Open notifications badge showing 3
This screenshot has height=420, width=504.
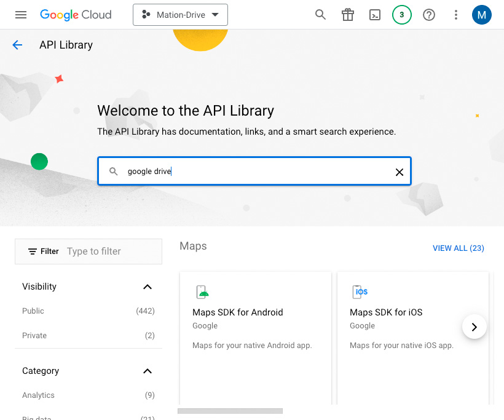point(402,15)
